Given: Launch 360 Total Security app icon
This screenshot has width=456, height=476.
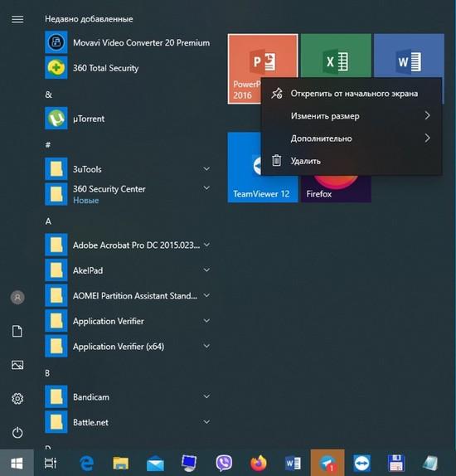Looking at the screenshot, I should [x=56, y=67].
